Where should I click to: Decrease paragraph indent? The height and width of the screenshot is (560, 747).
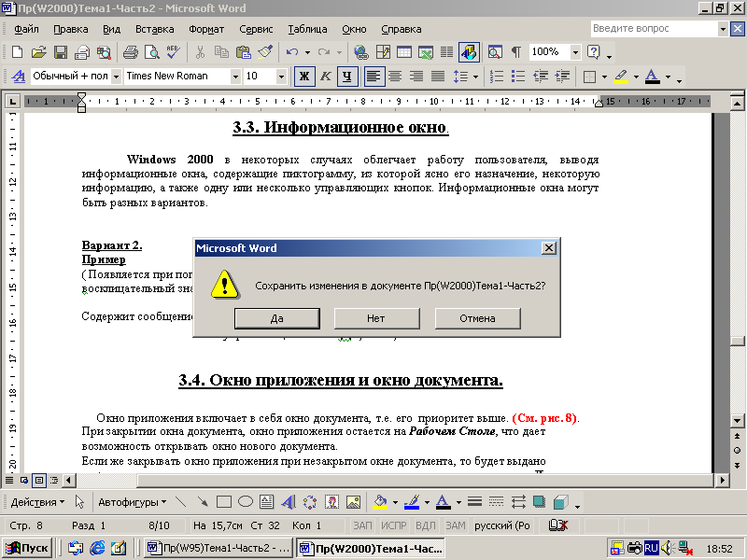tap(541, 77)
